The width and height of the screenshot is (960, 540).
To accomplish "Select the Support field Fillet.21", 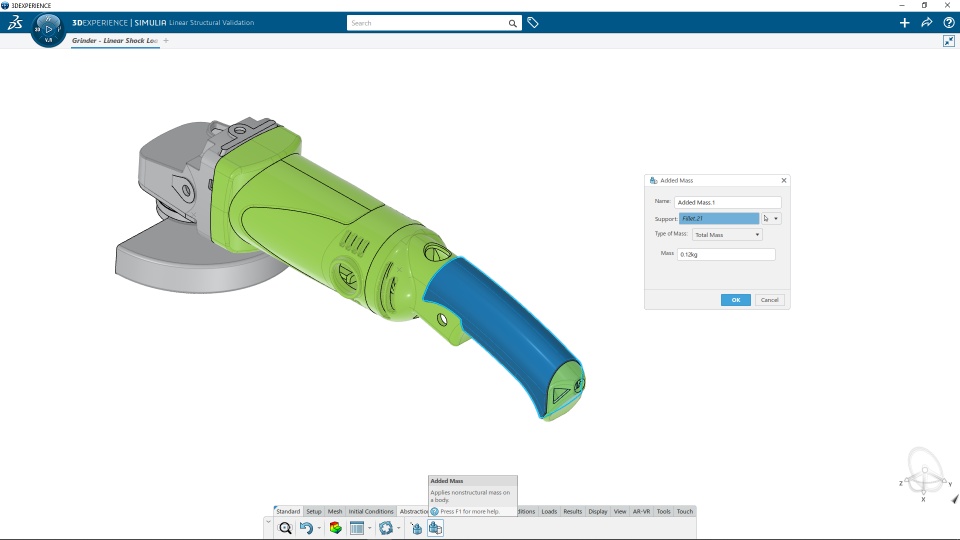I will tap(719, 219).
